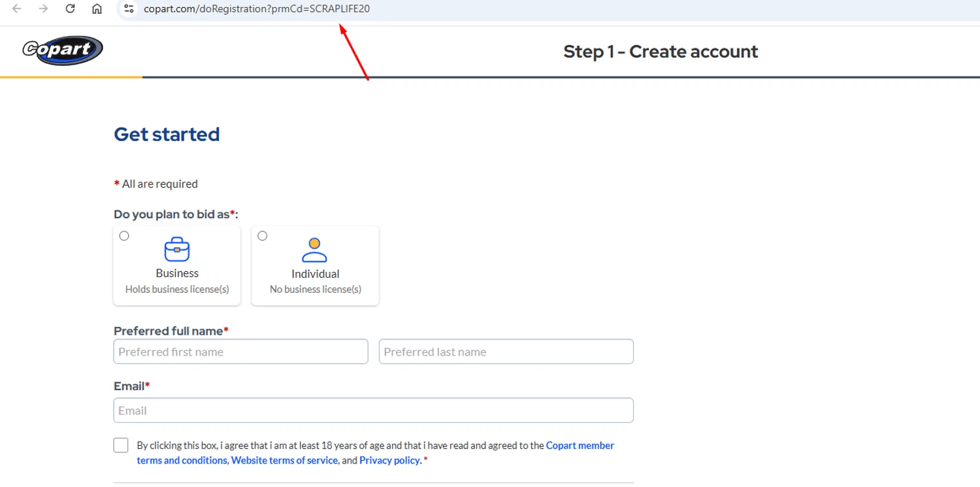Click the 'Do you plan to bid as' label
The image size is (980, 487).
(x=176, y=214)
